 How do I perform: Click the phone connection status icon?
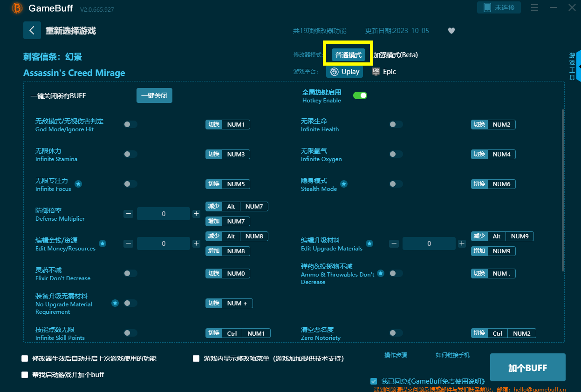point(487,7)
